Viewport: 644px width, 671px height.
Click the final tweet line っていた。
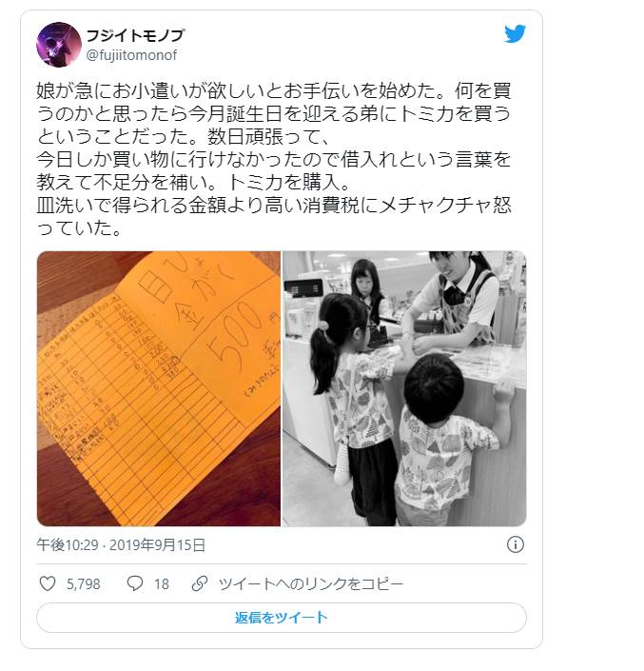click(x=79, y=228)
